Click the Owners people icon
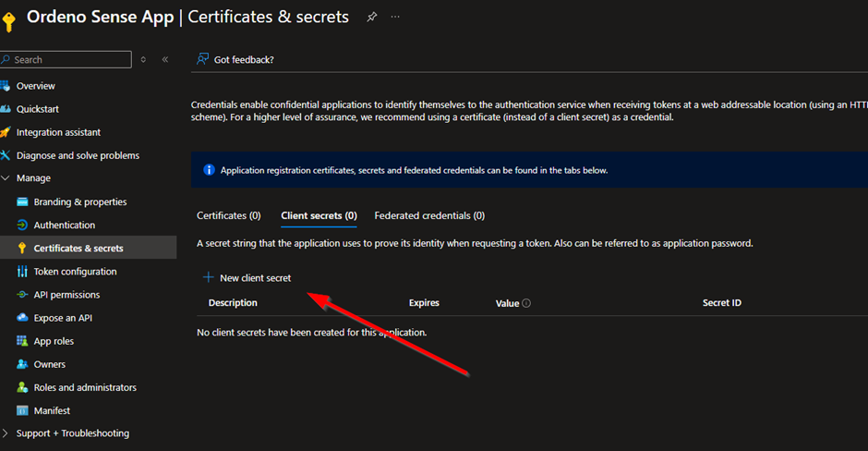Viewport: 868px width, 451px height. pyautogui.click(x=22, y=364)
